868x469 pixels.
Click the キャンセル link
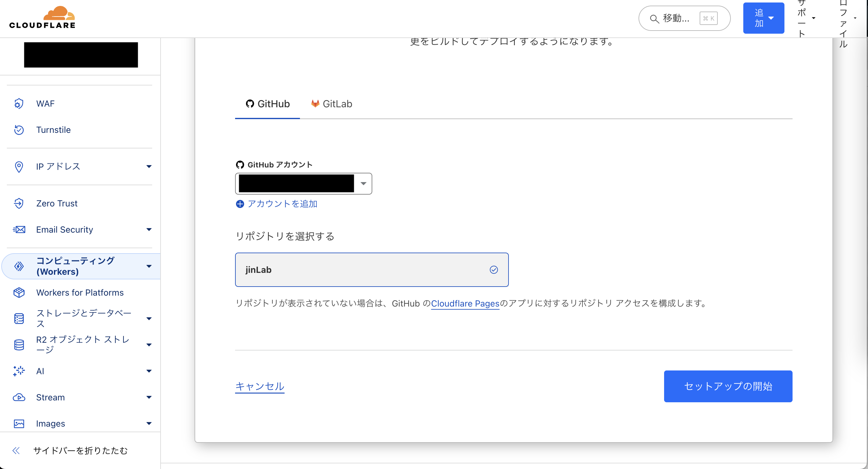[259, 386]
